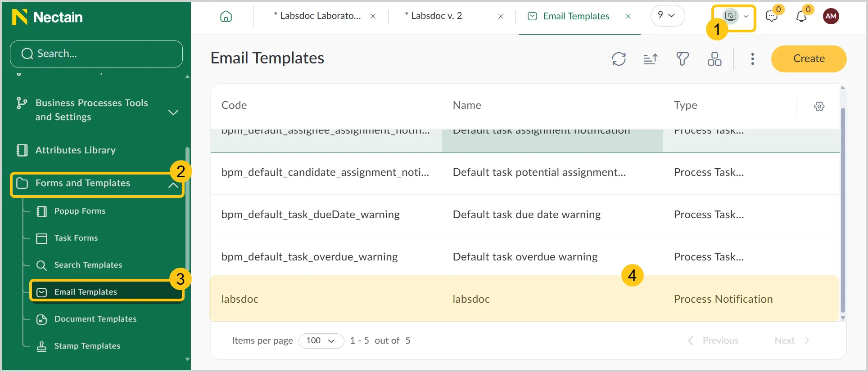
Task: Close the Email Templates tab
Action: [x=628, y=16]
